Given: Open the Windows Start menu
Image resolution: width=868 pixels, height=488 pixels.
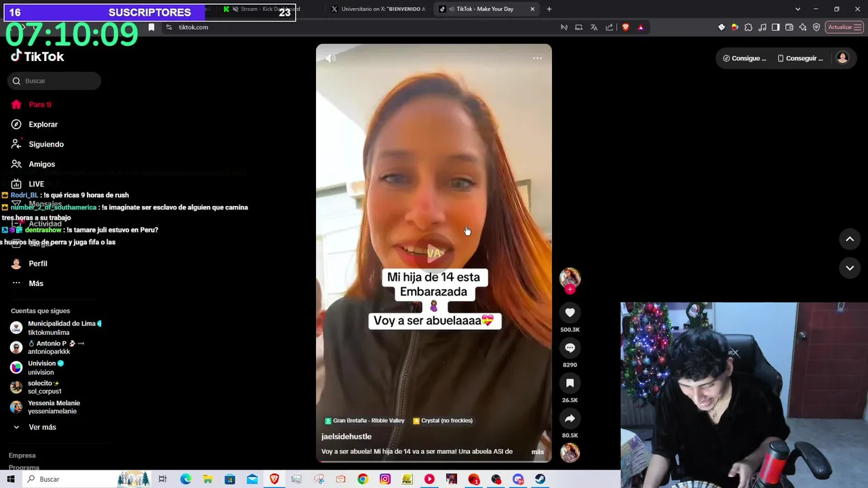Looking at the screenshot, I should point(11,479).
